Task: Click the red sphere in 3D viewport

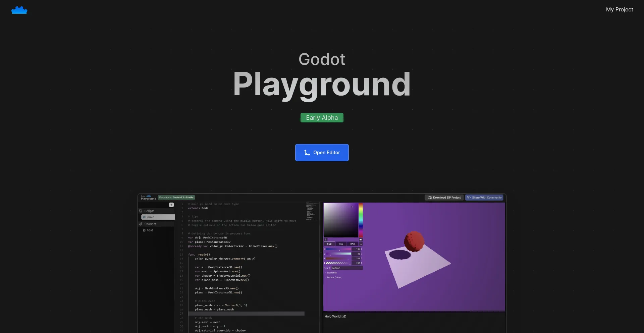Action: coord(414,241)
